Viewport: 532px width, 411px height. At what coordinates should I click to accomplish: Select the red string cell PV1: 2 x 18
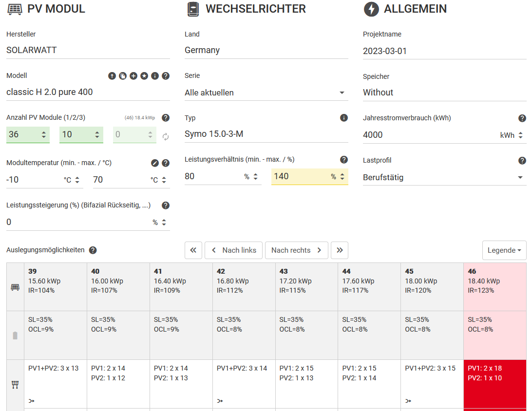pyautogui.click(x=495, y=384)
